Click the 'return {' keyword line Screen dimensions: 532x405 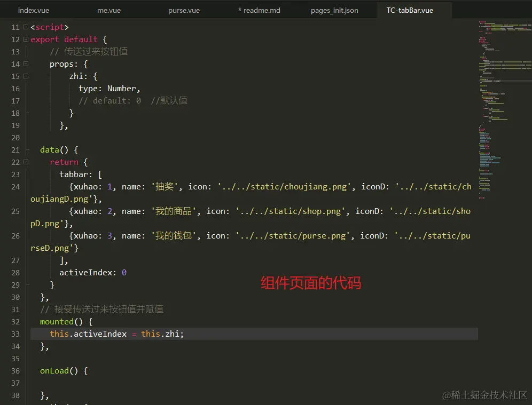click(69, 162)
